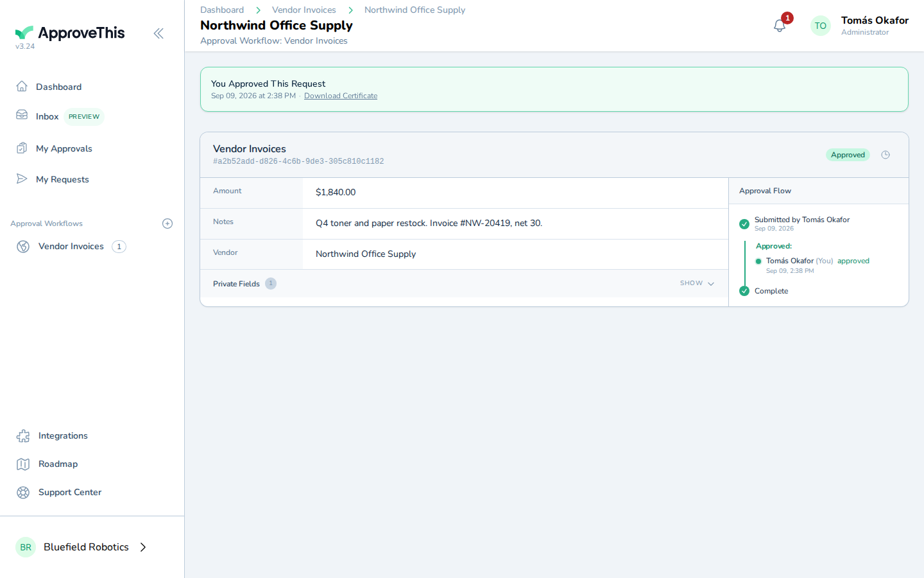Screen dimensions: 924x578
Task: Open Roadmap page
Action: (x=58, y=464)
